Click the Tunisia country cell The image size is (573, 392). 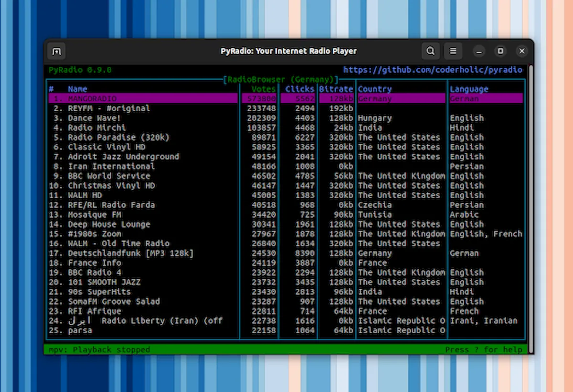click(x=375, y=214)
